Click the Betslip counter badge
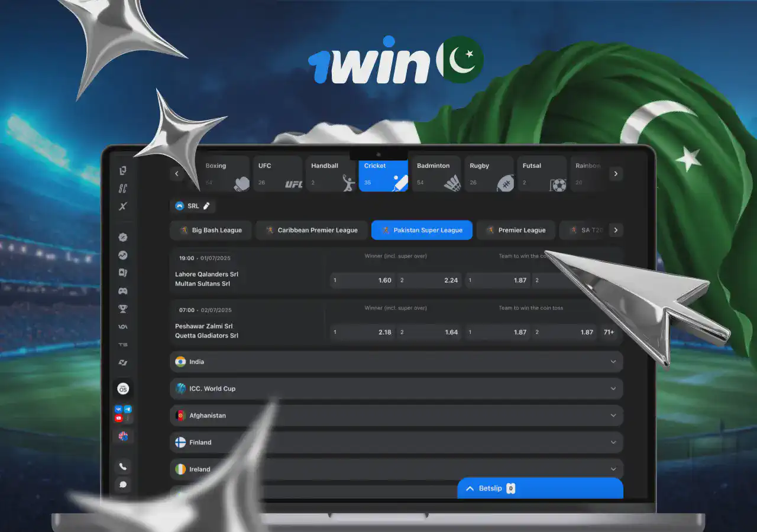 pos(511,488)
